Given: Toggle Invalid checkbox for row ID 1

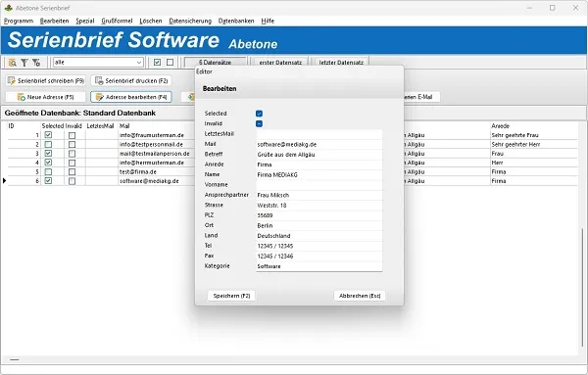Looking at the screenshot, I should pyautogui.click(x=72, y=135).
